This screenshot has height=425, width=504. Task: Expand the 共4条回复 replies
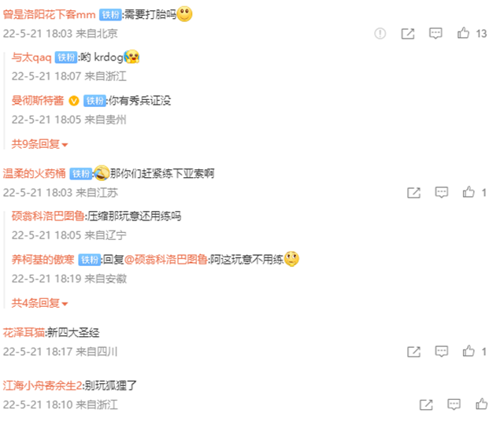click(x=39, y=303)
